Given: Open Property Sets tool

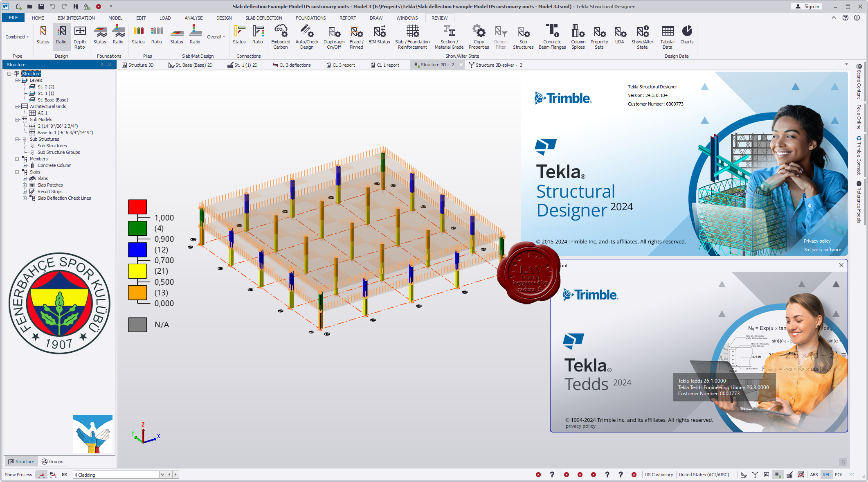Looking at the screenshot, I should [x=599, y=37].
